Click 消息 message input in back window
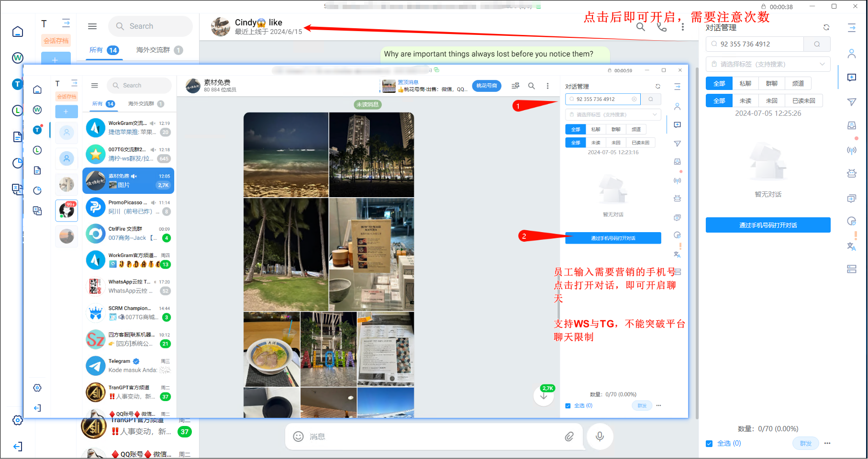Viewport: 868px width, 459px height. pyautogui.click(x=433, y=437)
